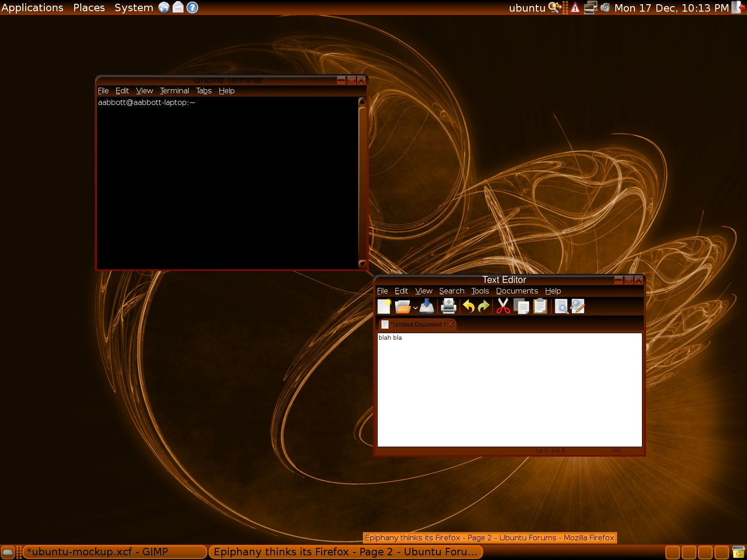Print the document using printer icon

(x=448, y=307)
